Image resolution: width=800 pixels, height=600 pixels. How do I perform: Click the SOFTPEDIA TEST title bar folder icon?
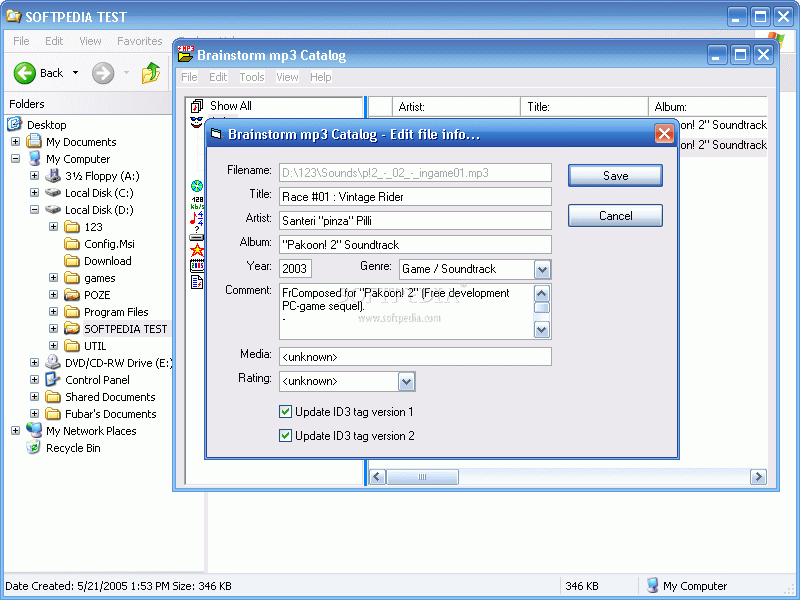pos(13,16)
